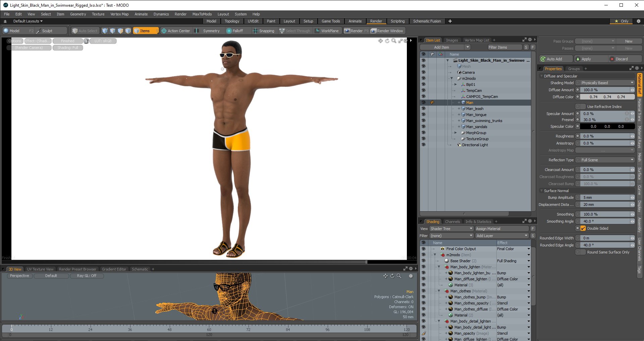
Task: Select Vertices selection mode cube icon
Action: (x=105, y=31)
